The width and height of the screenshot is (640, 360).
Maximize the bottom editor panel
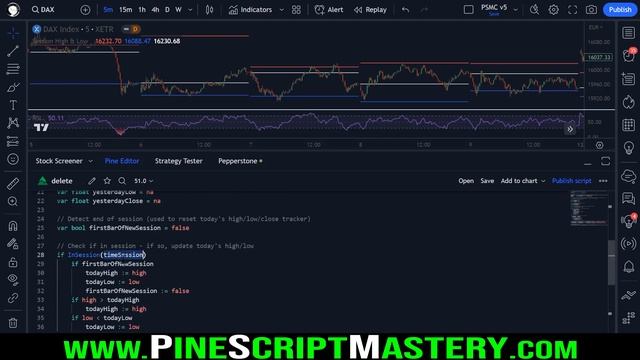click(605, 161)
